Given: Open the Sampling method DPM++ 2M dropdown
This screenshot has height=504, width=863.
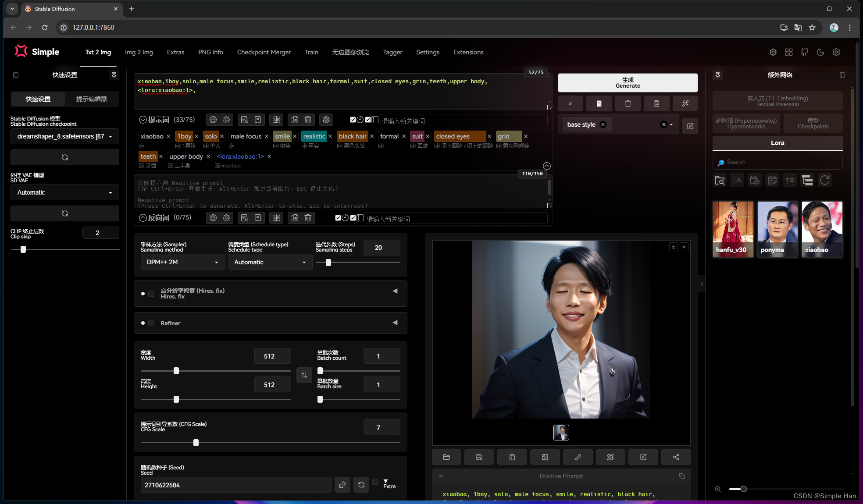Looking at the screenshot, I should [182, 262].
